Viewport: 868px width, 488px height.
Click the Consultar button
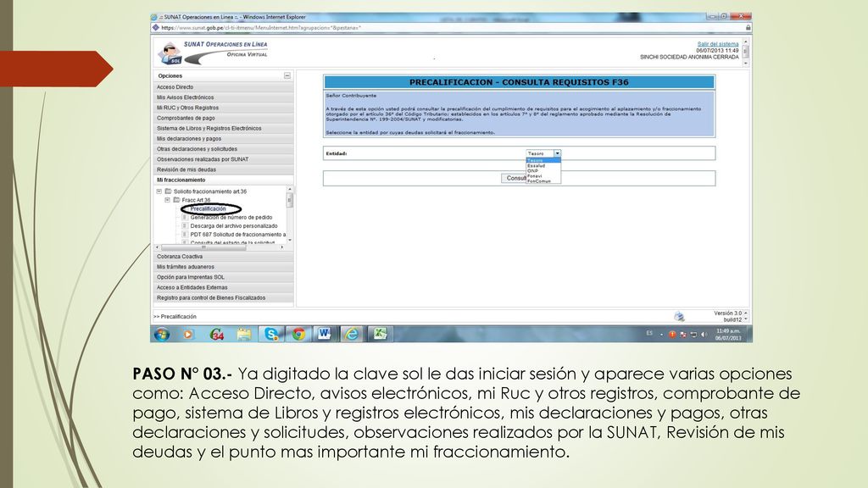click(515, 178)
